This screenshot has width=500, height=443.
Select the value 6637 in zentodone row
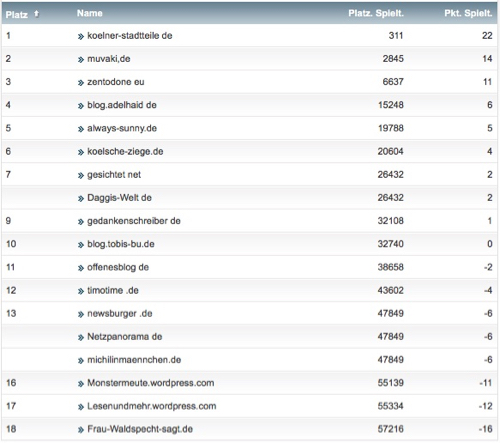tap(393, 82)
